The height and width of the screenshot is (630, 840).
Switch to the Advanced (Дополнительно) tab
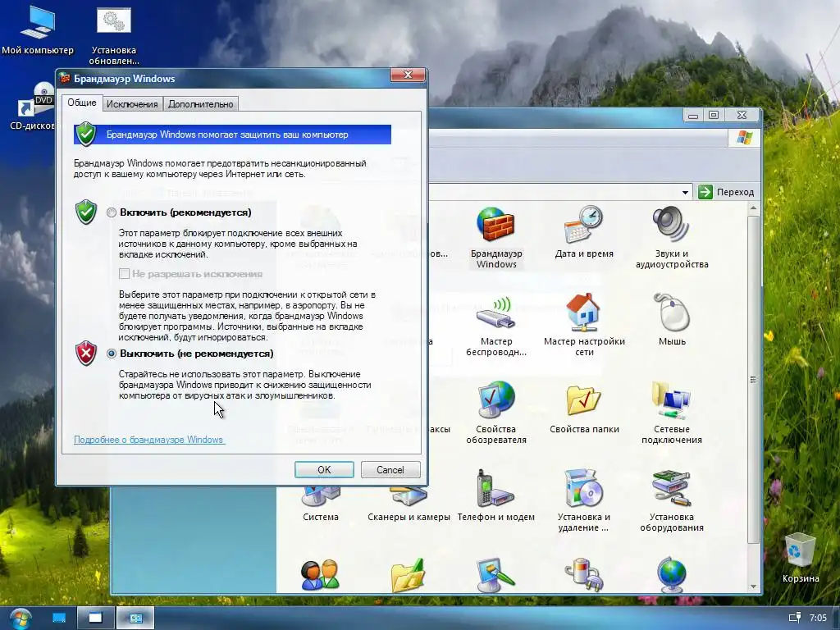[x=201, y=104]
